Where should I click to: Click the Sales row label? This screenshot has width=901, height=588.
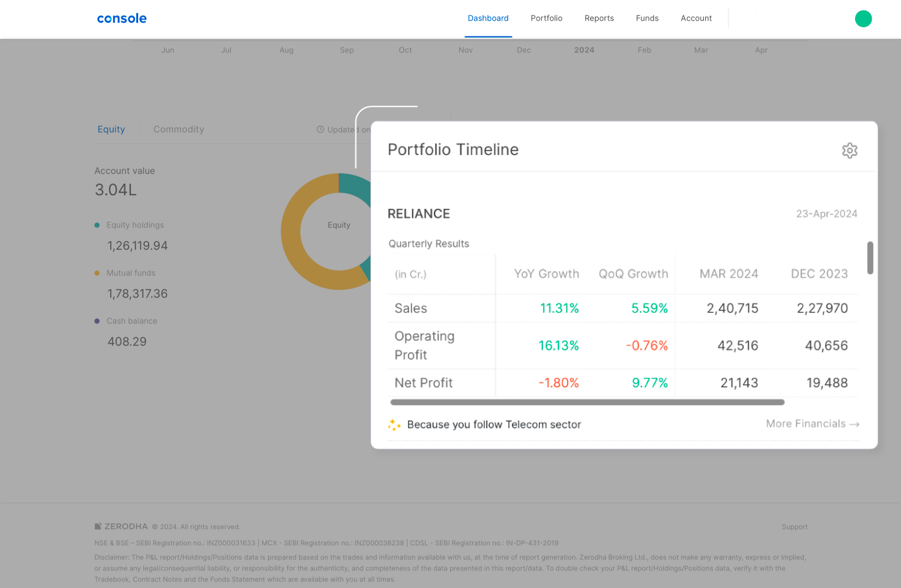[x=411, y=309]
